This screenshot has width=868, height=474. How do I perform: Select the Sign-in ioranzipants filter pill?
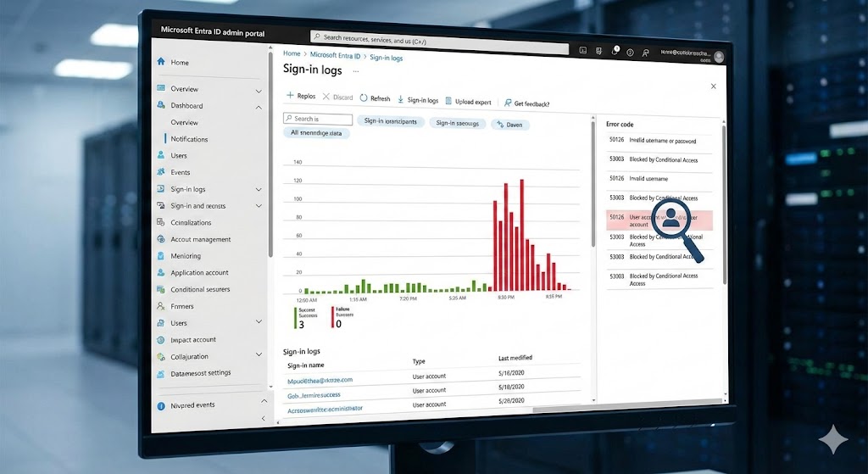[x=390, y=121]
